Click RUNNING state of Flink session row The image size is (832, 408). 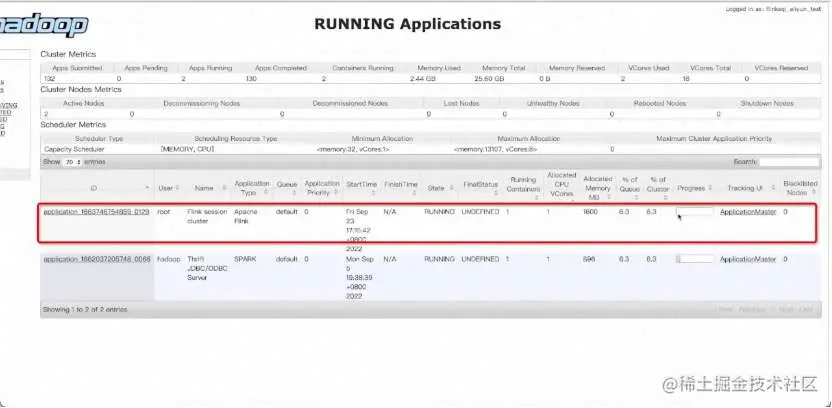coord(439,212)
